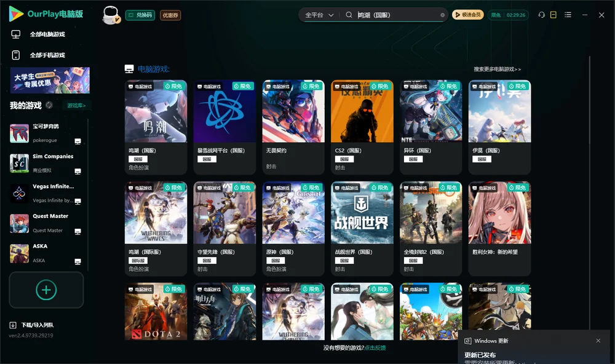The height and width of the screenshot is (364, 615).
Task: Focus the search input field
Action: [397, 15]
